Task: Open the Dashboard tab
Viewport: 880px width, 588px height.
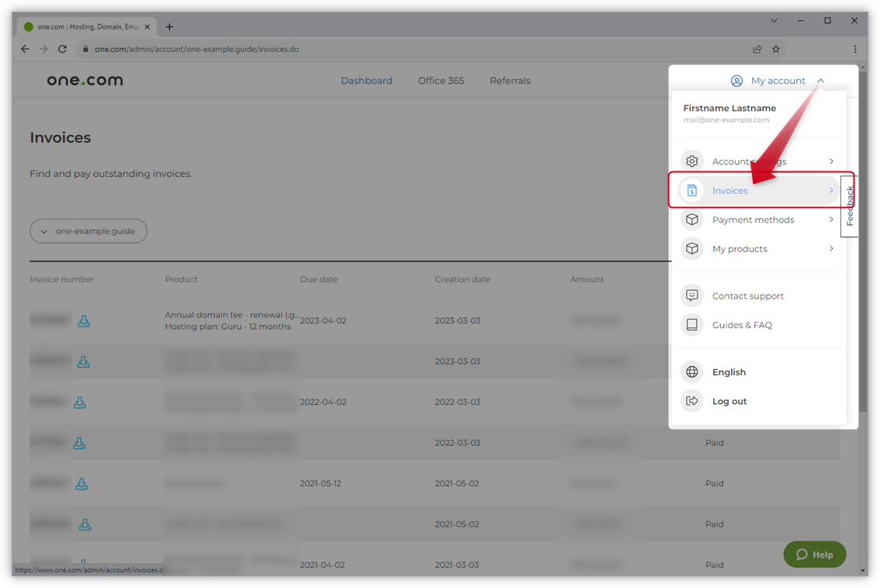Action: pyautogui.click(x=366, y=81)
